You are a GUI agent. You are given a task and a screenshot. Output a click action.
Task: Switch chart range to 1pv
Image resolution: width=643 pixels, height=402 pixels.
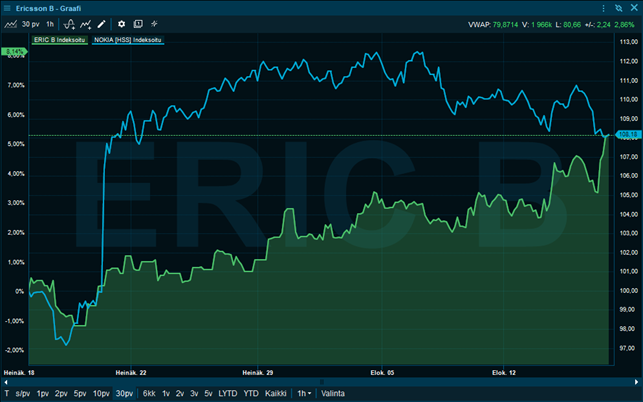click(x=43, y=393)
